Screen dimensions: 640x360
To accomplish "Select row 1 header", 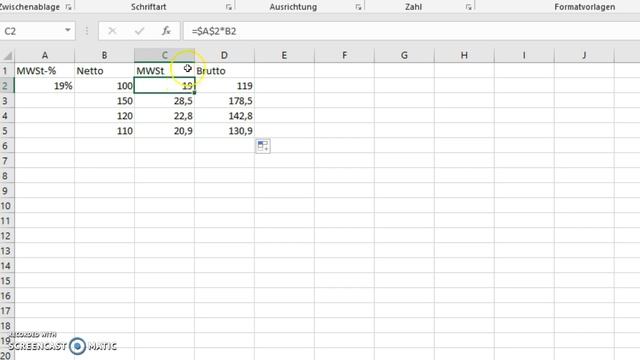I will point(7,71).
